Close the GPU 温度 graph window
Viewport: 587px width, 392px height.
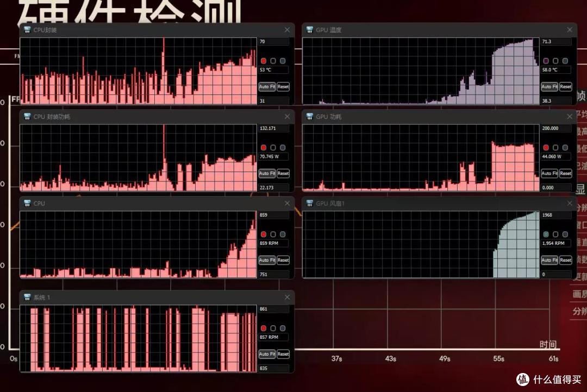(570, 30)
